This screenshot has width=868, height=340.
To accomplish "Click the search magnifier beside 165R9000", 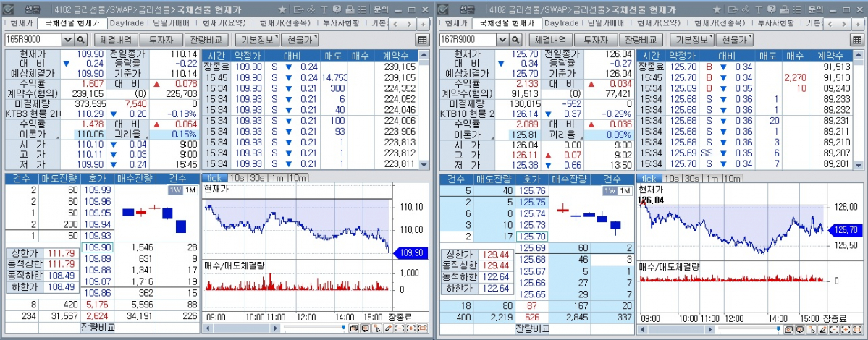I will tap(81, 39).
